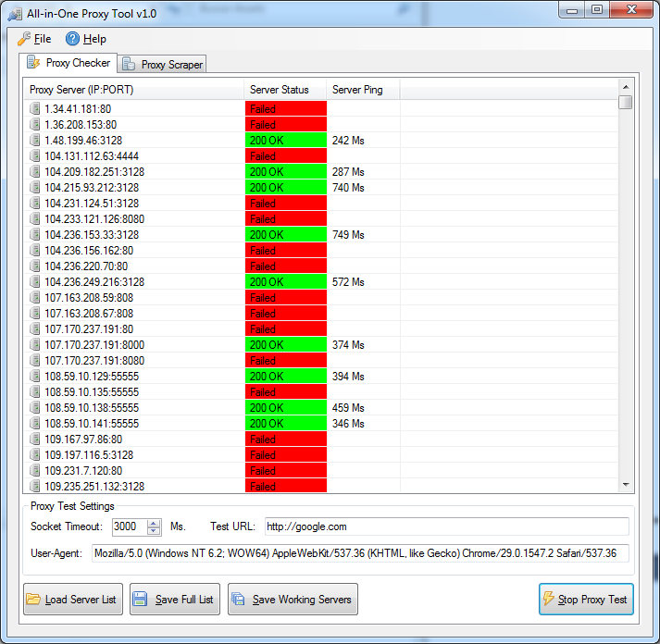
Task: Select proxy row 108.59.10.141:55555
Action: (x=320, y=424)
